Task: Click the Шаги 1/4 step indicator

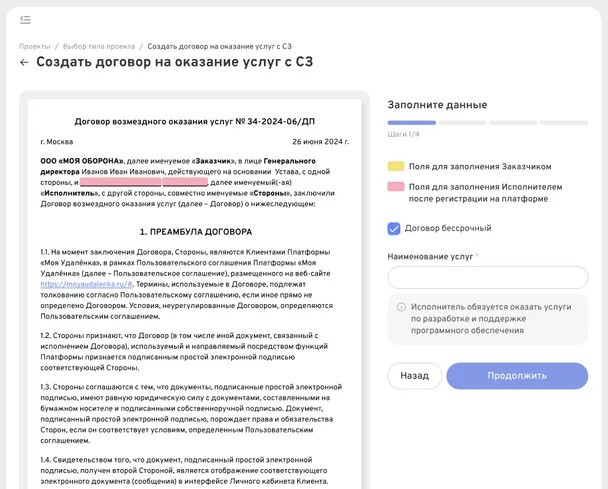Action: 403,134
